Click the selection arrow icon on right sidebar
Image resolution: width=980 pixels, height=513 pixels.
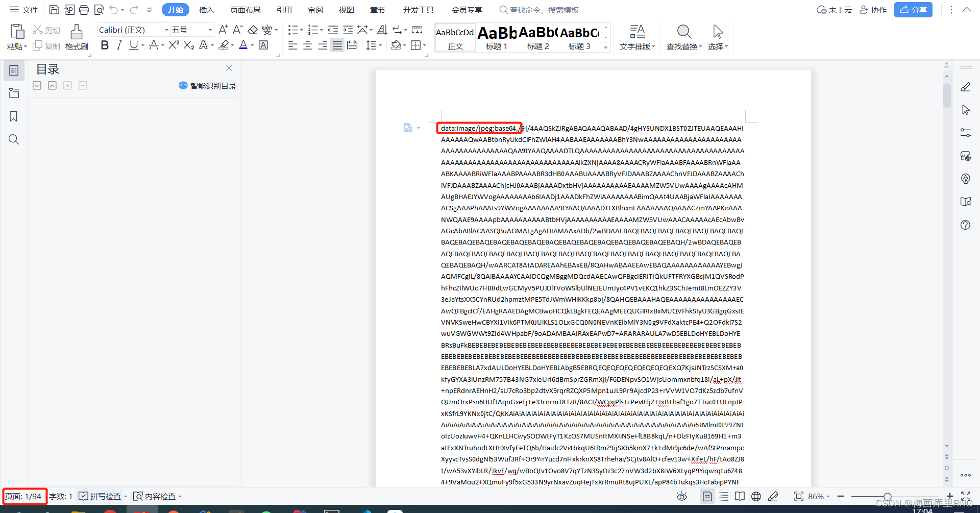point(965,110)
